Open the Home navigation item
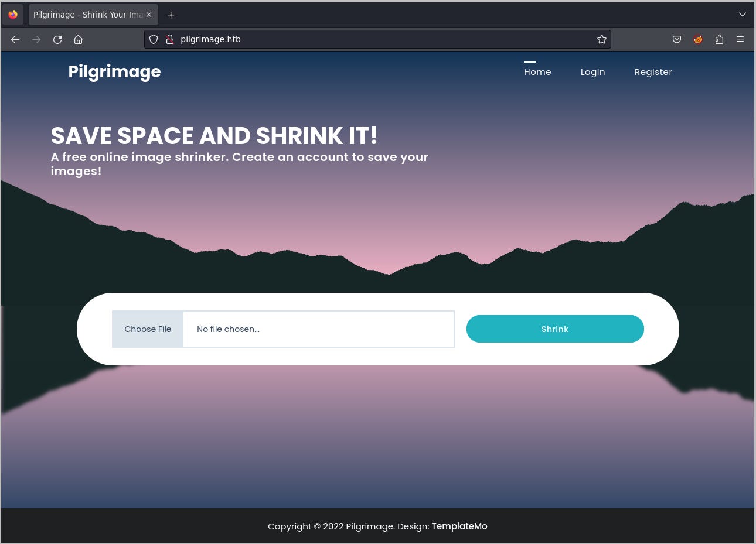 coord(537,71)
